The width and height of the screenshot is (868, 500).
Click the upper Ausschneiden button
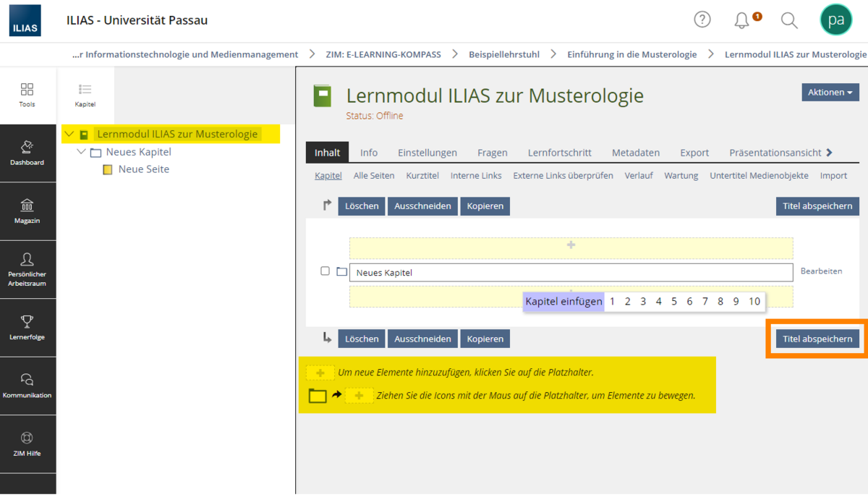pos(422,206)
